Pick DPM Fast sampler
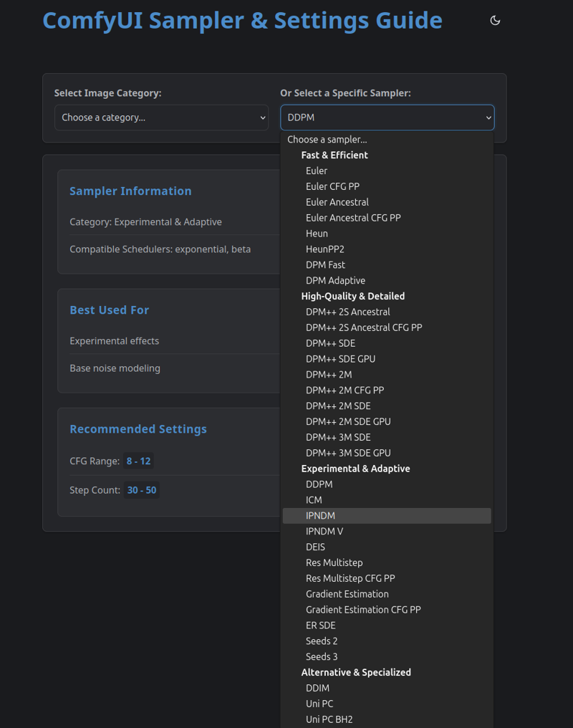Screen dimensions: 573x728 387,264
